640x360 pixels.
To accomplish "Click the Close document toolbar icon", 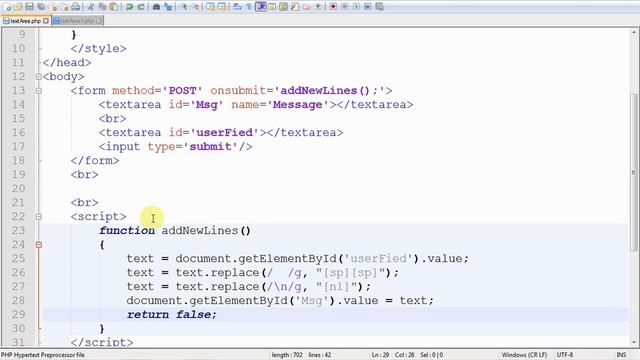I will (53, 7).
